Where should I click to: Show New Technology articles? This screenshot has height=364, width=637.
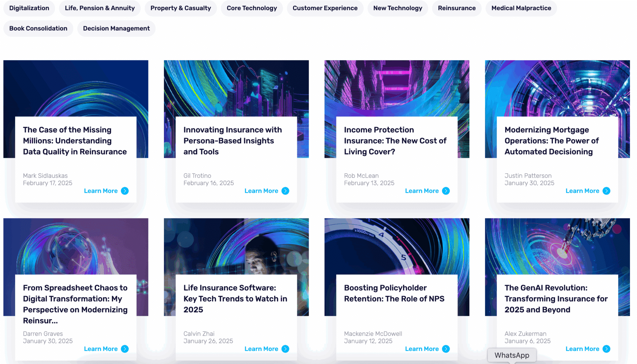397,8
